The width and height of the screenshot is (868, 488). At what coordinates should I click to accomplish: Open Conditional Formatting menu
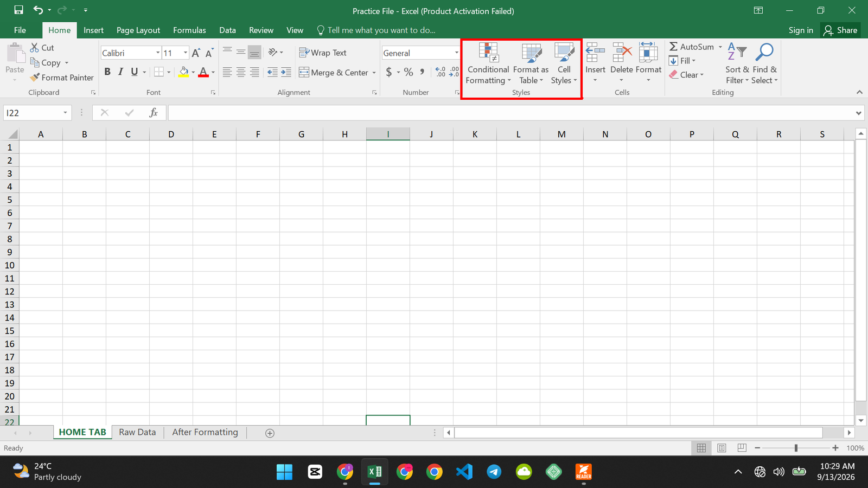tap(488, 63)
